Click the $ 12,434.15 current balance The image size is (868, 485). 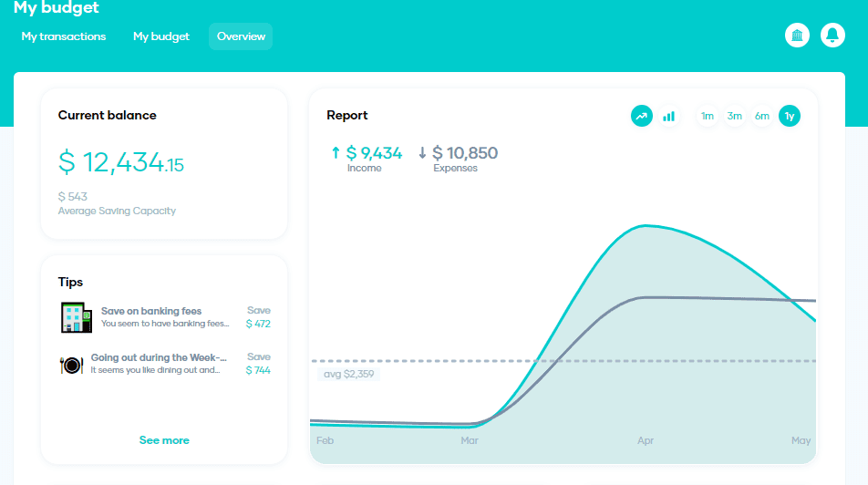pos(121,163)
